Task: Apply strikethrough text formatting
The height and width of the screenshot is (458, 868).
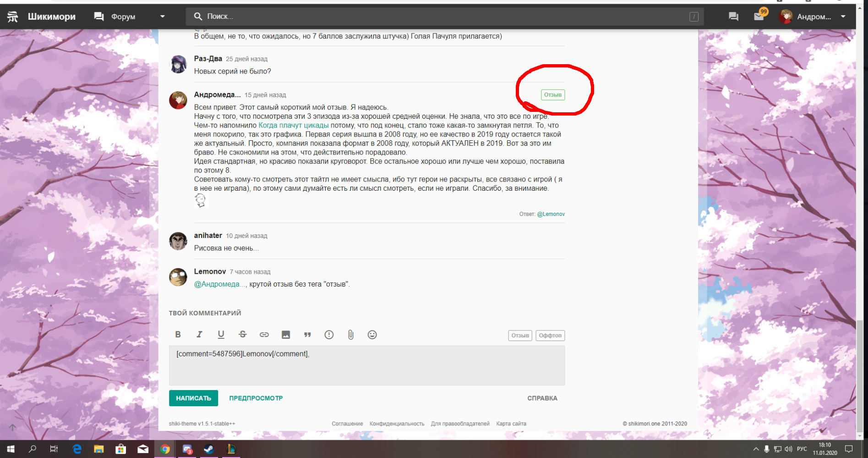Action: (x=243, y=335)
